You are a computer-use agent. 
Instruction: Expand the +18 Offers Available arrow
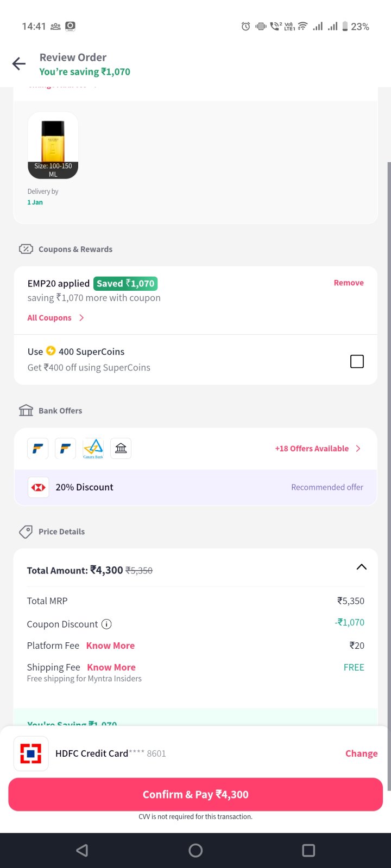[x=358, y=449]
